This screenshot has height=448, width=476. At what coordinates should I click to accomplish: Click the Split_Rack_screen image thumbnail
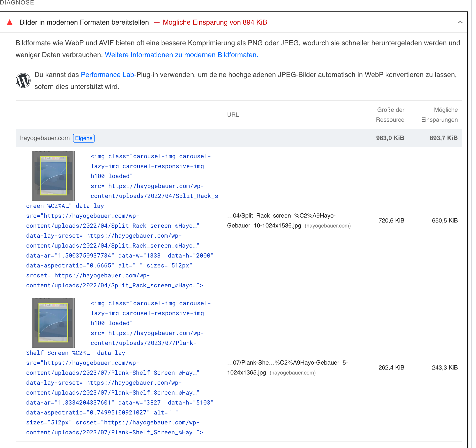(x=53, y=175)
